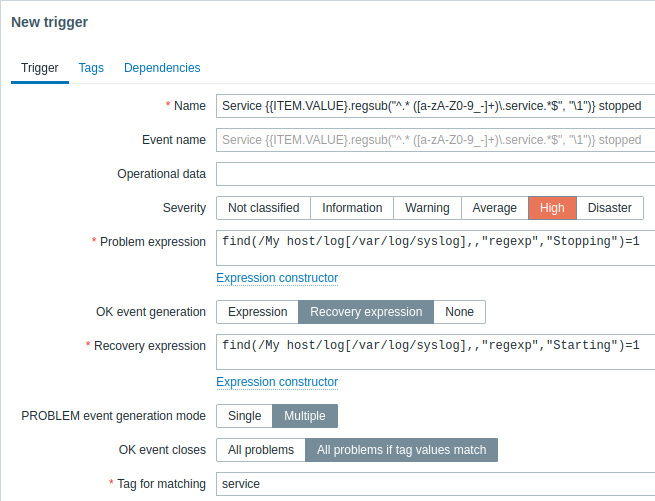The height and width of the screenshot is (501, 655).
Task: Choose Recovery expression for OK event generation
Action: click(x=366, y=312)
